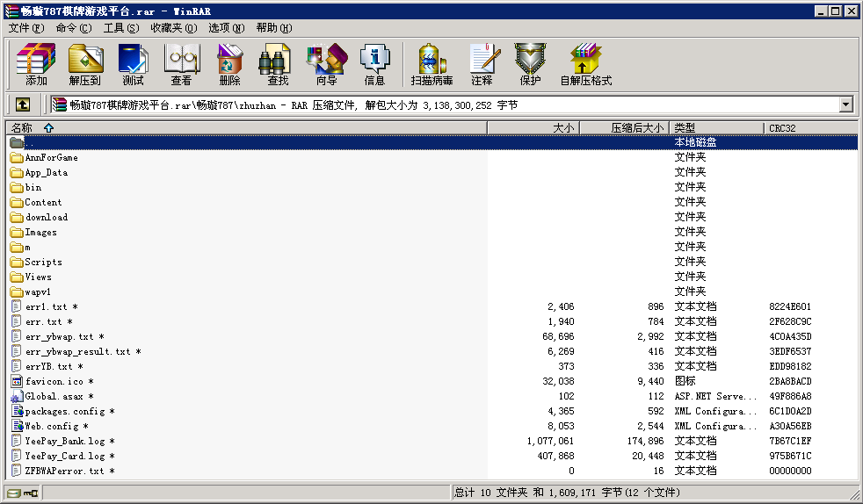The image size is (863, 504).
Task: Launch the Wizard (向导) tool
Action: [x=326, y=65]
